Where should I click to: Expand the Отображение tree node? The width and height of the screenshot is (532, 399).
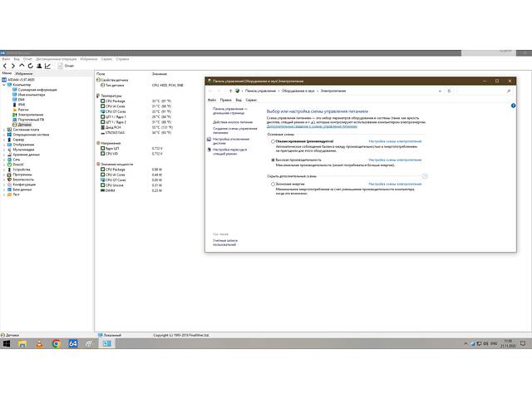click(4, 145)
